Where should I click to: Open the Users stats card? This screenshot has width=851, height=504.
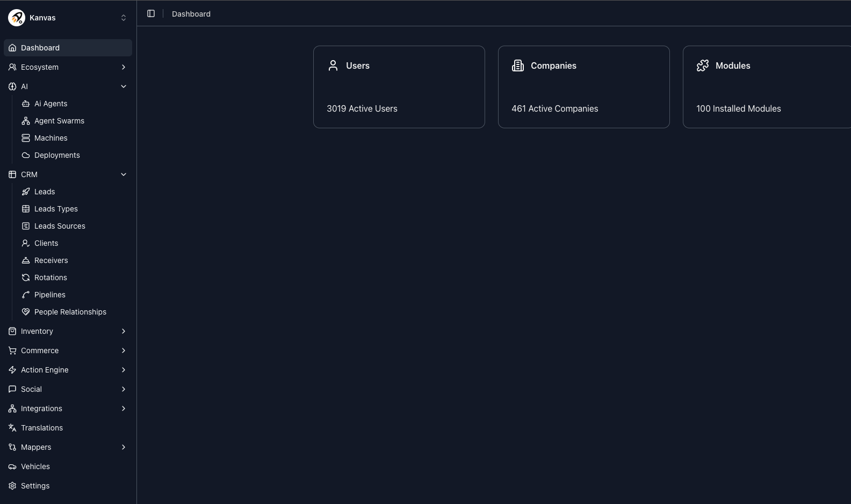pos(399,87)
